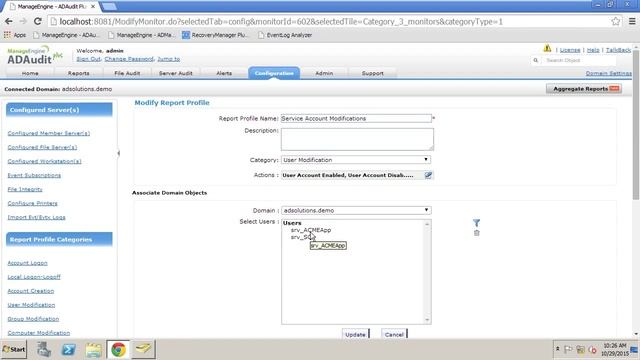
Task: Open Account Creation category link
Action: click(31, 291)
